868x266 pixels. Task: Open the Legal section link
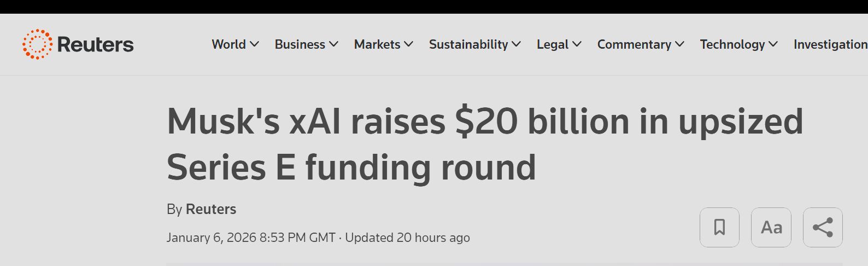(553, 44)
